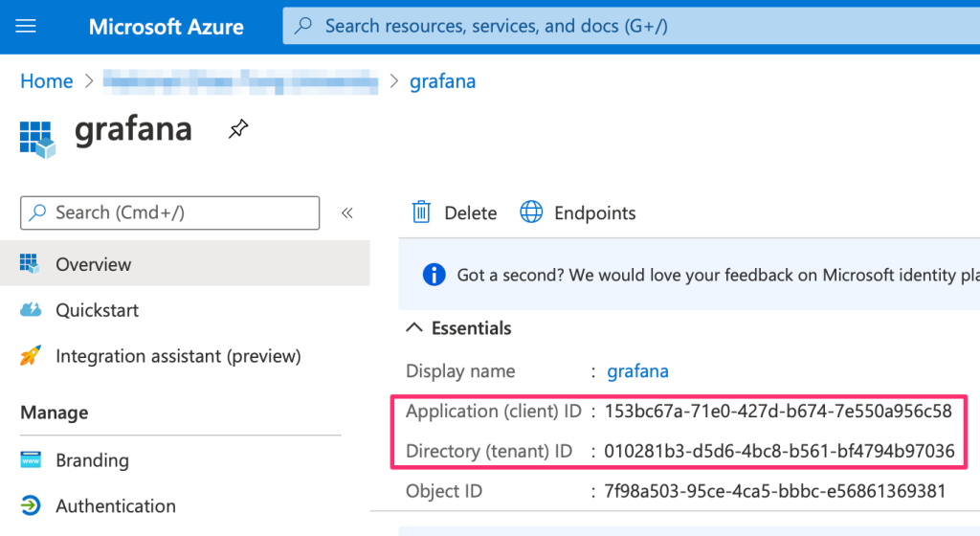The height and width of the screenshot is (536, 980).
Task: Click the Directory (tenant) ID label
Action: (489, 451)
